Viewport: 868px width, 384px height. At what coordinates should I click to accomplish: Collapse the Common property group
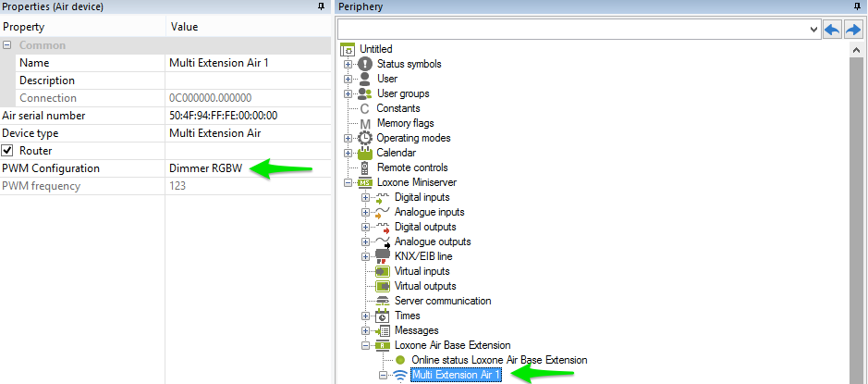6,45
